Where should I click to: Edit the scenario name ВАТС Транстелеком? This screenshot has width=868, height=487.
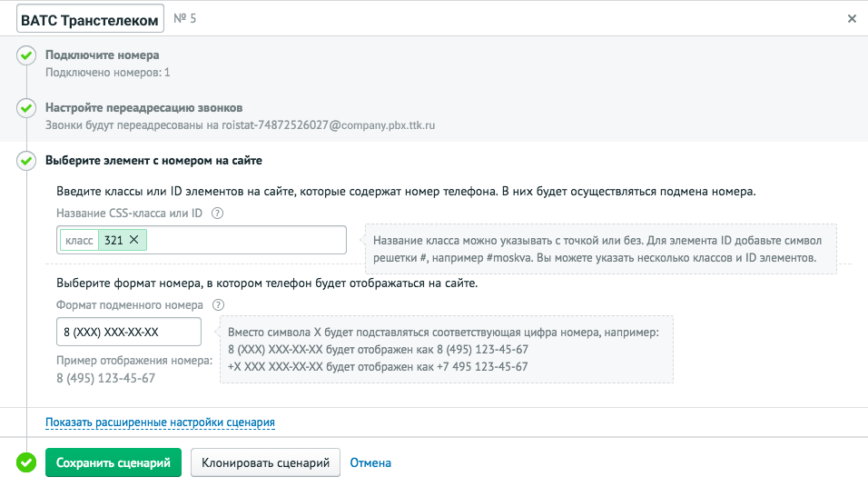coord(89,18)
